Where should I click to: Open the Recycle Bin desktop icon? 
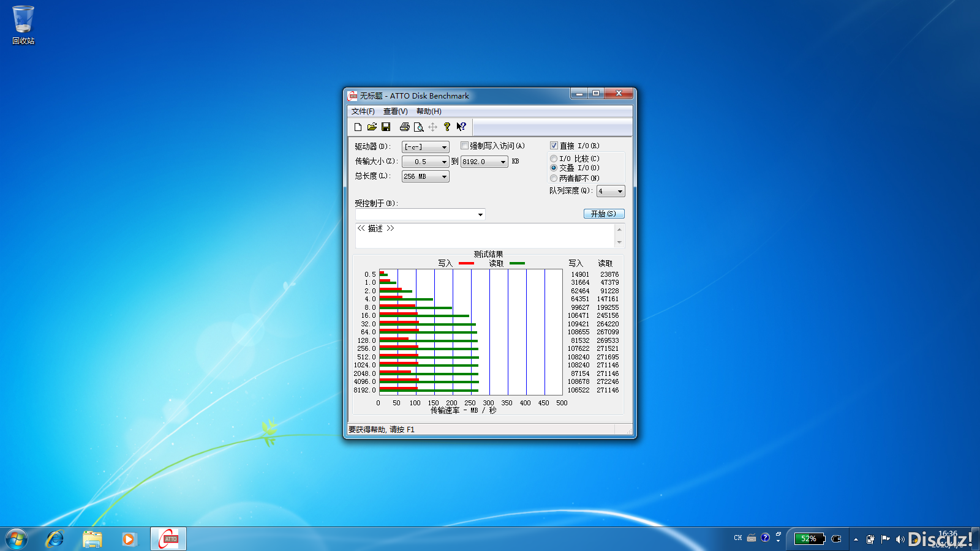[x=23, y=25]
